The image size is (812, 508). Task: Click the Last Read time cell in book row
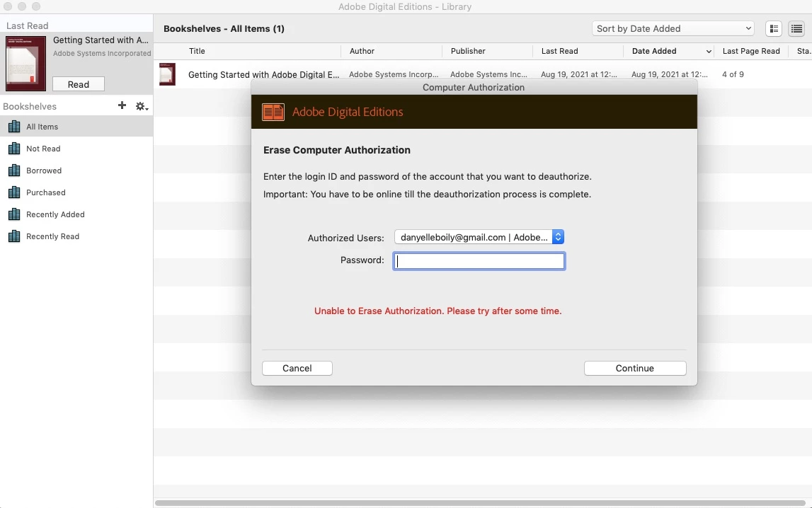579,74
